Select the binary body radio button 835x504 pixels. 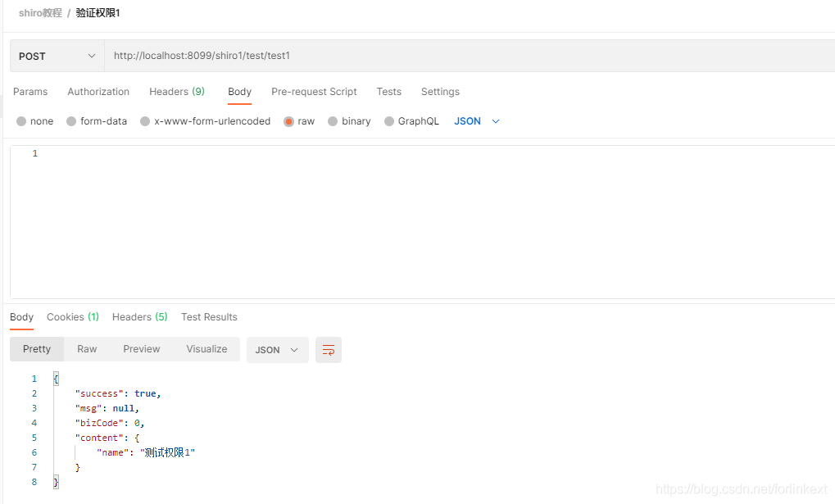pos(333,121)
